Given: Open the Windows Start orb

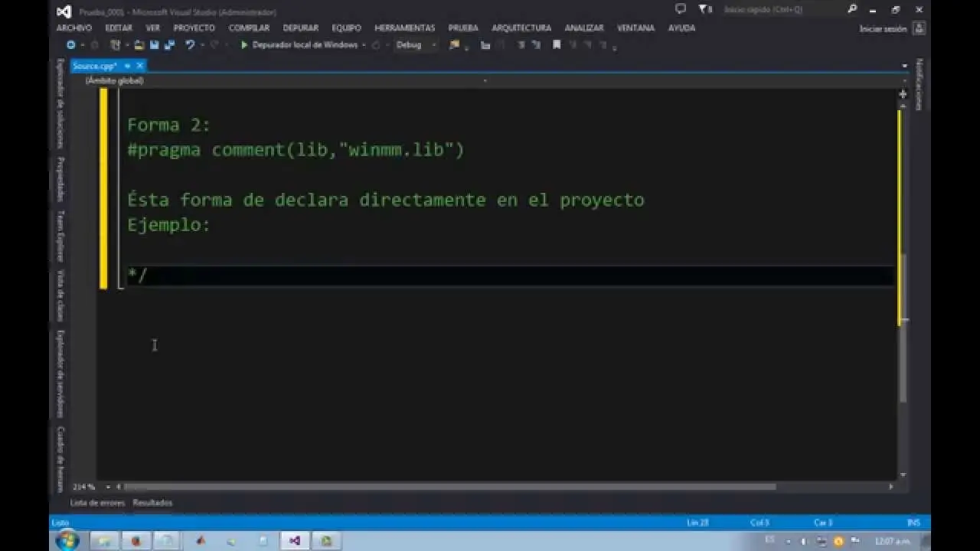Looking at the screenshot, I should pyautogui.click(x=67, y=540).
